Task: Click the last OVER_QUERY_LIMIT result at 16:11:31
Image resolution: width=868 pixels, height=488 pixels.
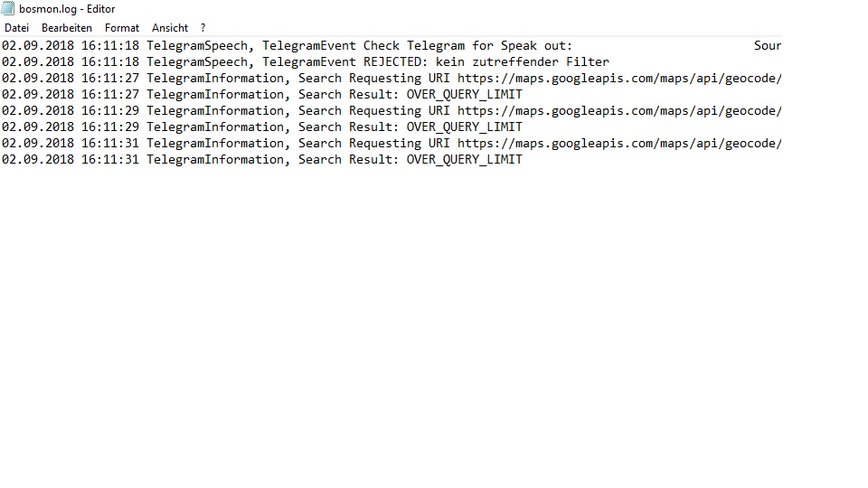Action: [464, 160]
